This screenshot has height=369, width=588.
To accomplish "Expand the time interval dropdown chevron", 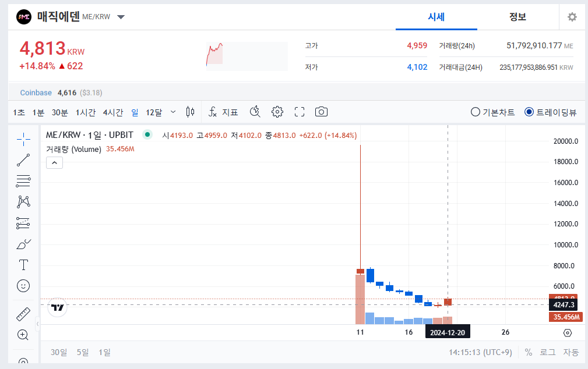I will tap(173, 112).
